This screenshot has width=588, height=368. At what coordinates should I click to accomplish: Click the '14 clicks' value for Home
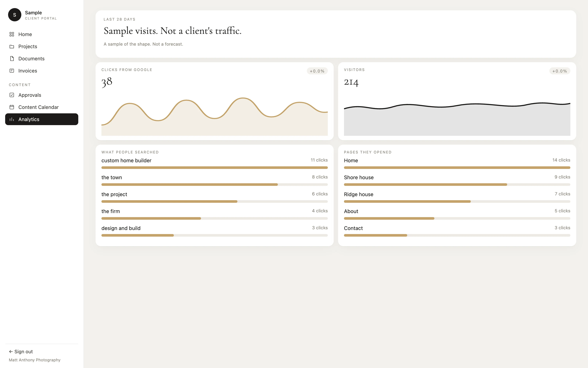pyautogui.click(x=561, y=160)
